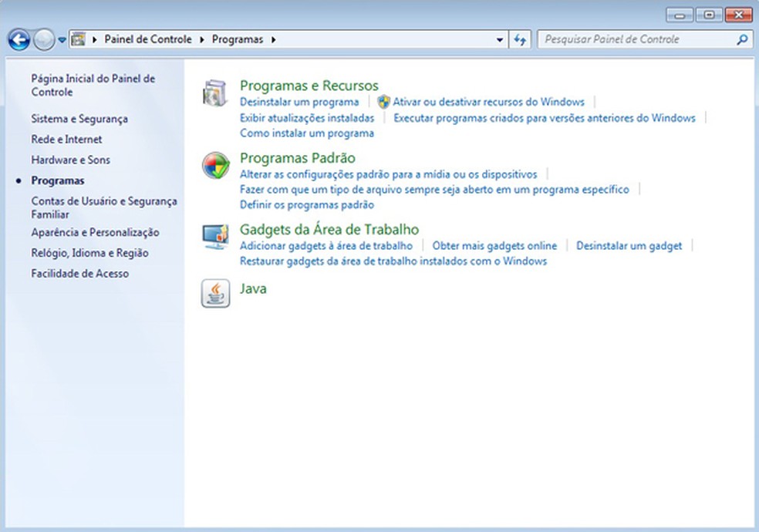Click the search magnifier icon

(741, 39)
